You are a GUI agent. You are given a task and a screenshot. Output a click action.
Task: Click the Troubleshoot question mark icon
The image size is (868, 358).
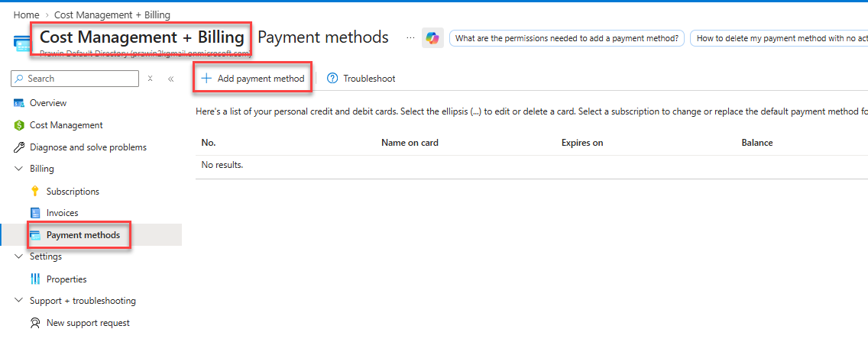tap(332, 79)
